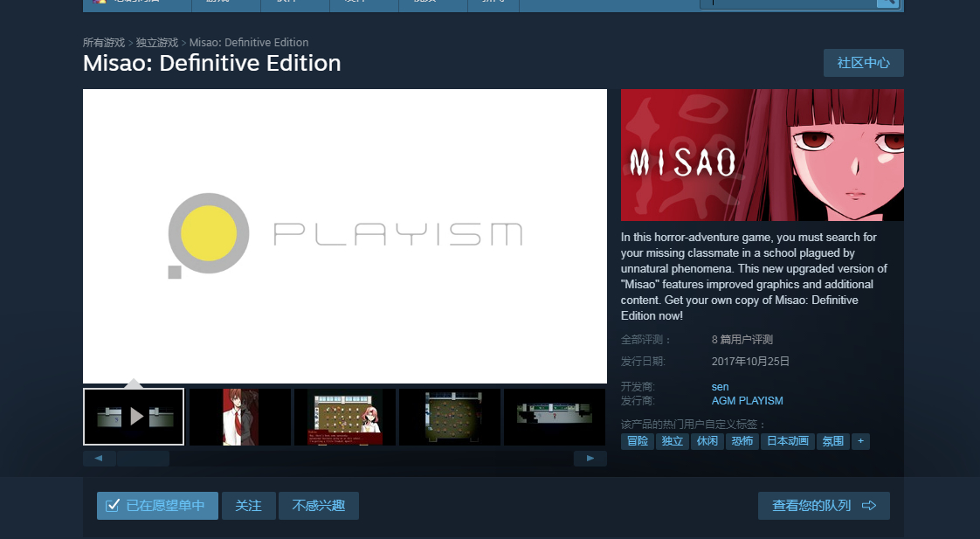Click the 8 篇用户评测 review summary
The image size is (980, 539).
point(742,340)
